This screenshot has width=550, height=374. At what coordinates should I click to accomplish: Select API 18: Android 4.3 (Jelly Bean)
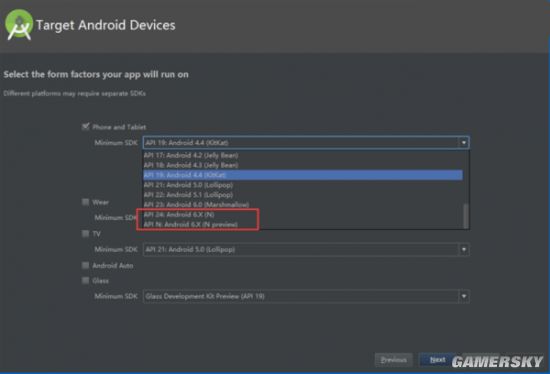tap(303, 165)
